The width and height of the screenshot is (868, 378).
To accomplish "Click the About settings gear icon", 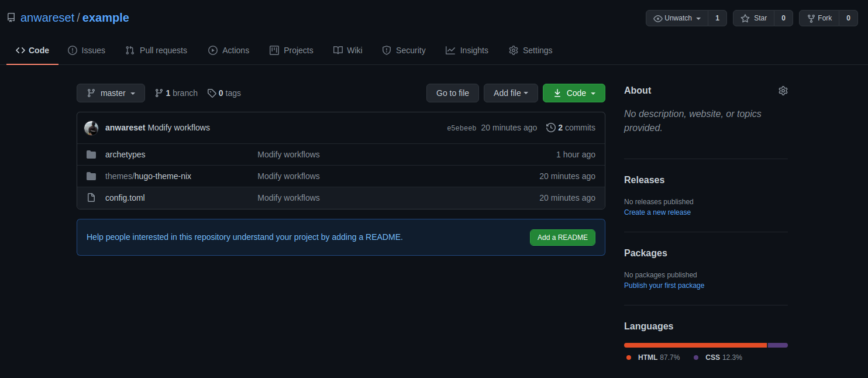I will click(783, 91).
